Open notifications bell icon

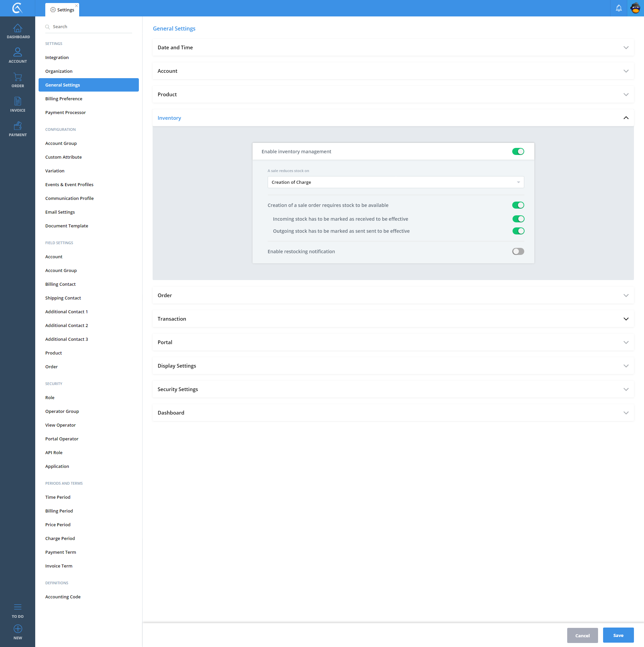coord(619,8)
